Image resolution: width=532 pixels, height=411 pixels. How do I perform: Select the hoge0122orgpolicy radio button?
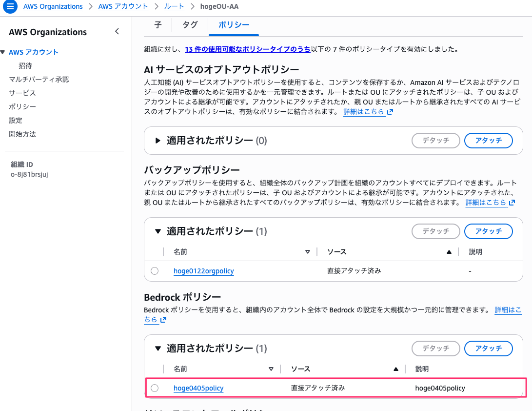click(155, 271)
